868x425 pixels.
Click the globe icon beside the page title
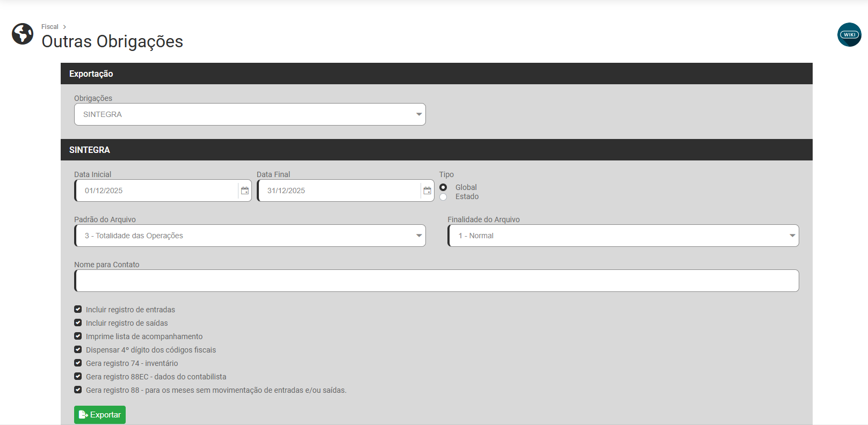[23, 34]
